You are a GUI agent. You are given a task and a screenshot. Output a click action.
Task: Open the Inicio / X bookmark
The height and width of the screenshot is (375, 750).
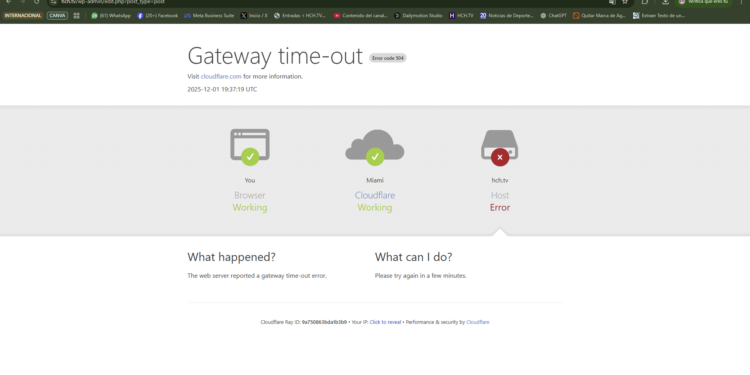point(254,16)
